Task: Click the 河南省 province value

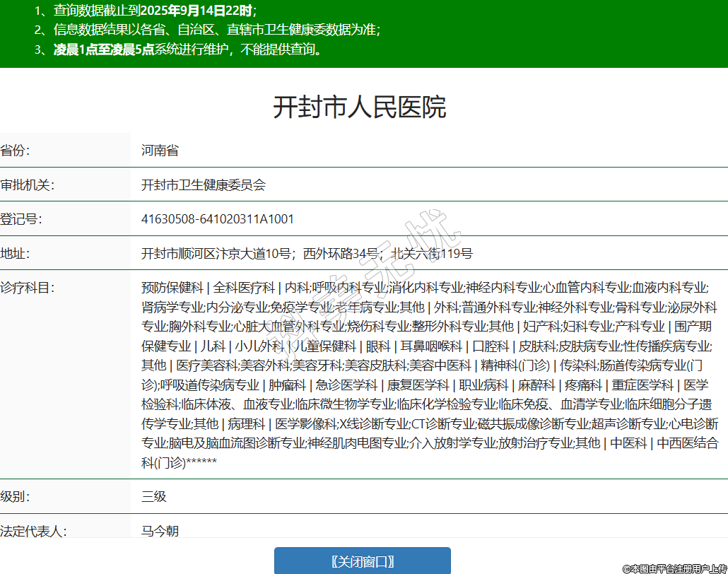Action: click(x=160, y=151)
